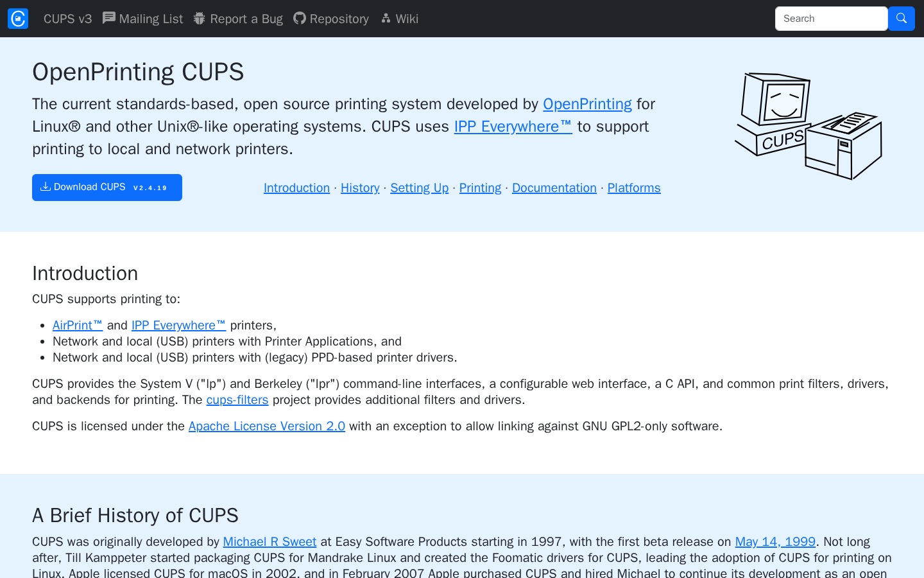Jump to Documentation section link

click(x=554, y=188)
